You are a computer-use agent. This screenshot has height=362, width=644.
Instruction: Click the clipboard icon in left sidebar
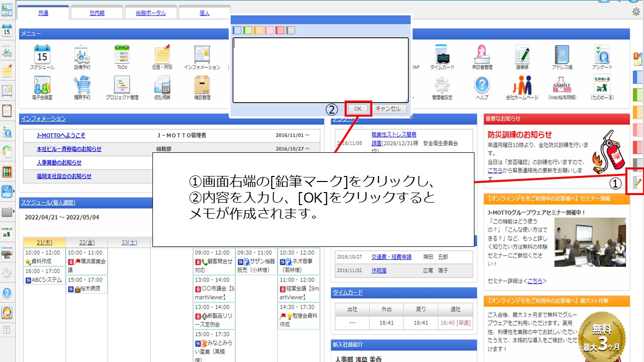(7, 111)
